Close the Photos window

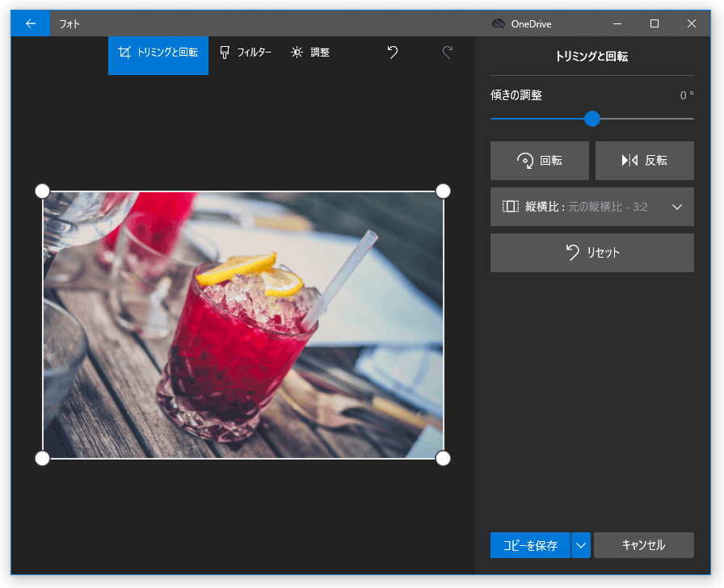coord(691,23)
